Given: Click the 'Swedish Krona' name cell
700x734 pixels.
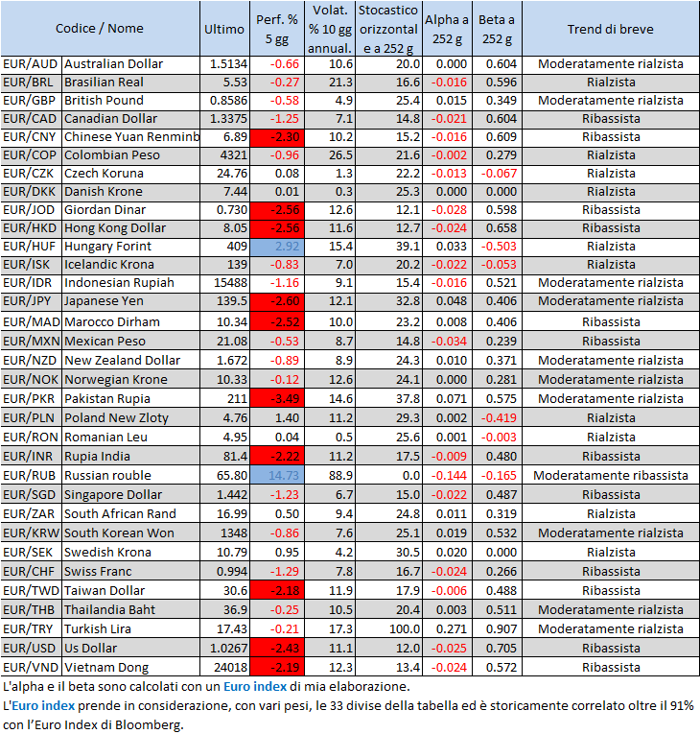Looking at the screenshot, I should [131, 553].
